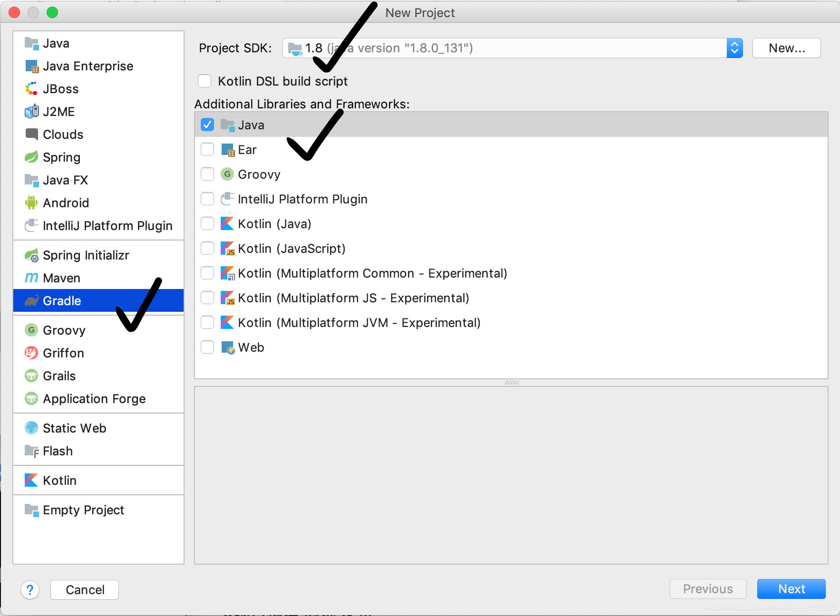Viewport: 840px width, 616px height.
Task: Click the Previous button
Action: click(708, 589)
